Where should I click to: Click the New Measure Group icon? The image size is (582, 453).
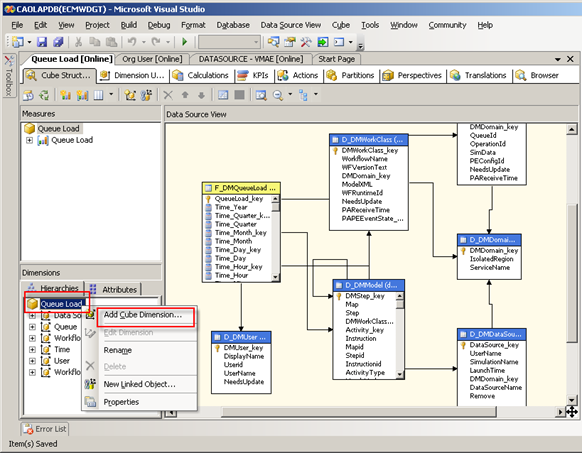click(x=82, y=95)
